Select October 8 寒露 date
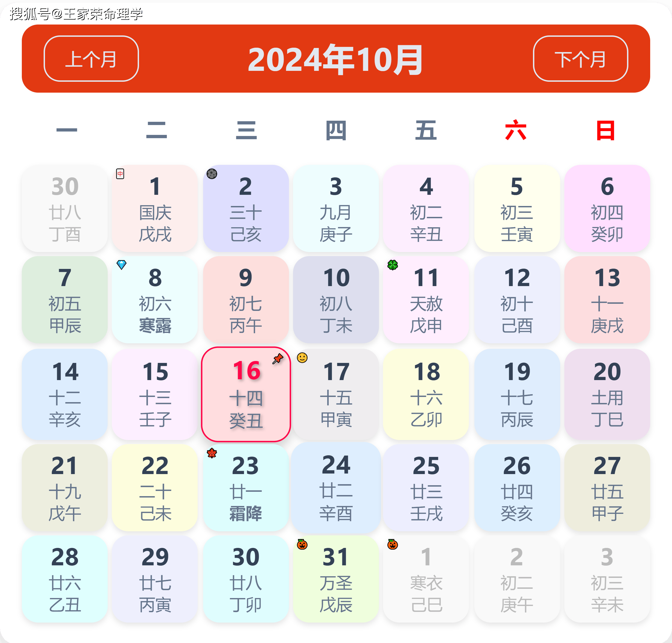 (155, 300)
